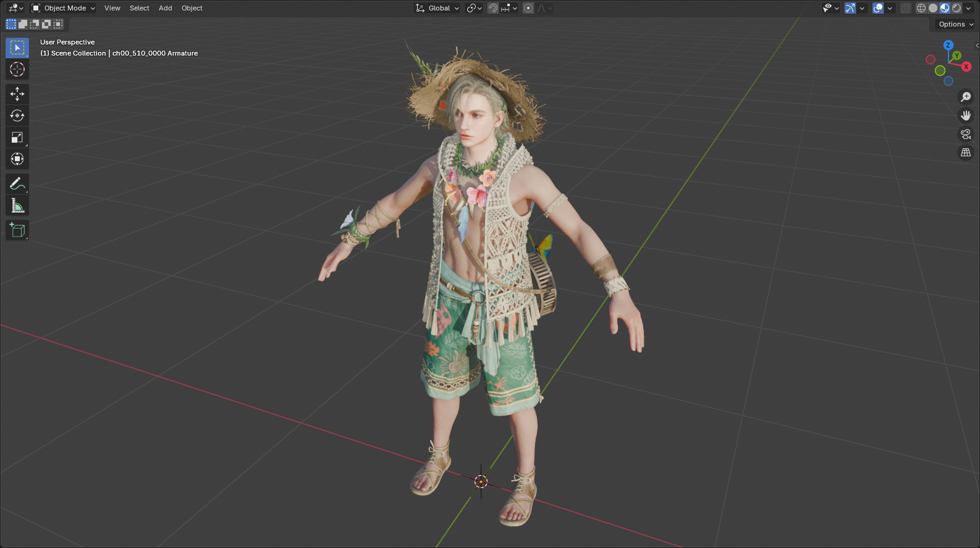Click the Y axis gizmo handle
Screen dimensions: 980x548
pos(957,56)
